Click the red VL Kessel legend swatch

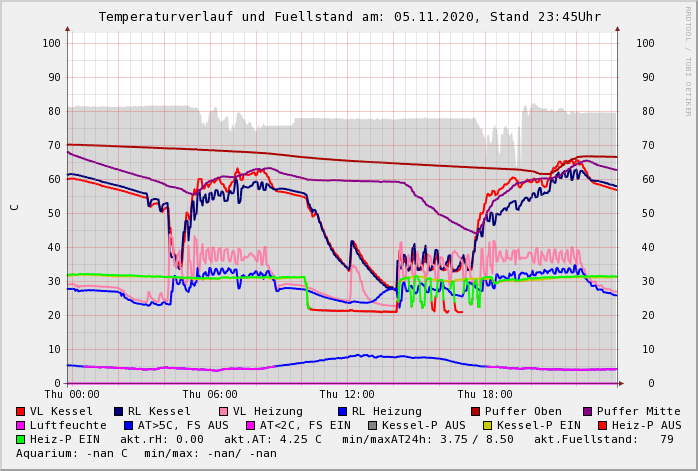coord(21,412)
